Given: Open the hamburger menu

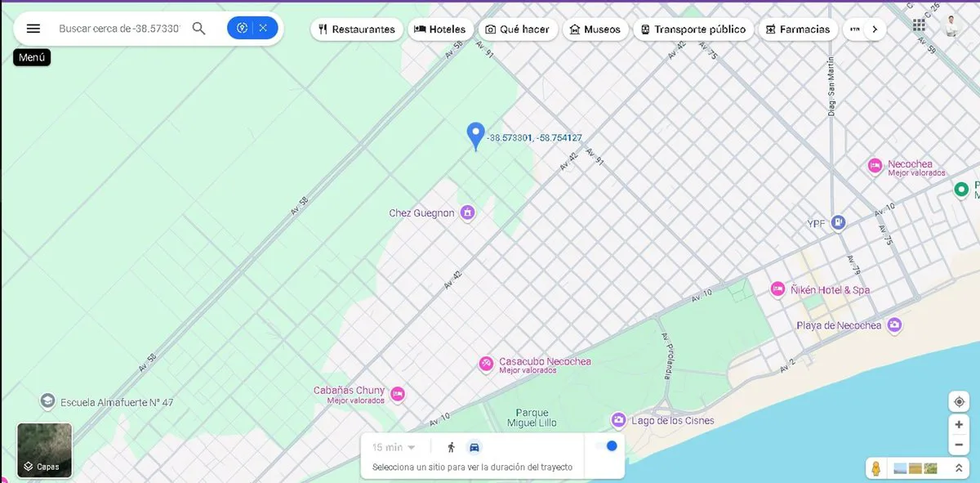Looking at the screenshot, I should (33, 29).
